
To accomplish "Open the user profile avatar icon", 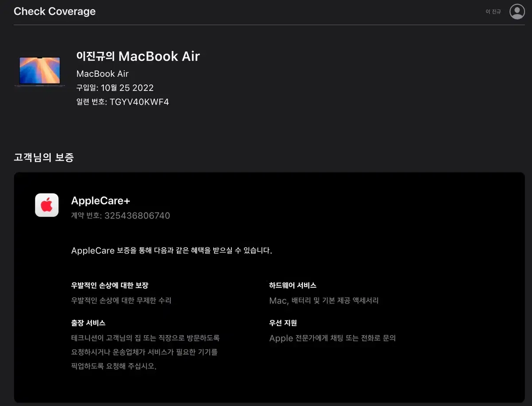I will (x=517, y=12).
